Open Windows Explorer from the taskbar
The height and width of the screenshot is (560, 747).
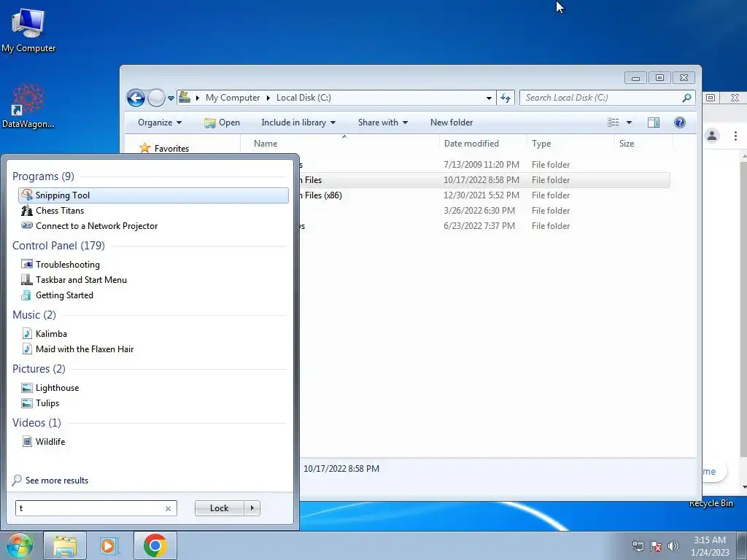pos(65,545)
